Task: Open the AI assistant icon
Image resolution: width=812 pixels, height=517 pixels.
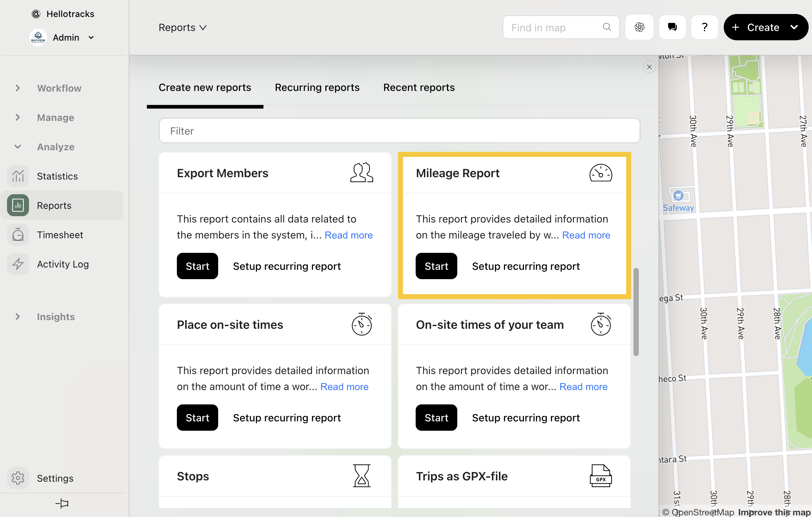Action: (x=639, y=27)
